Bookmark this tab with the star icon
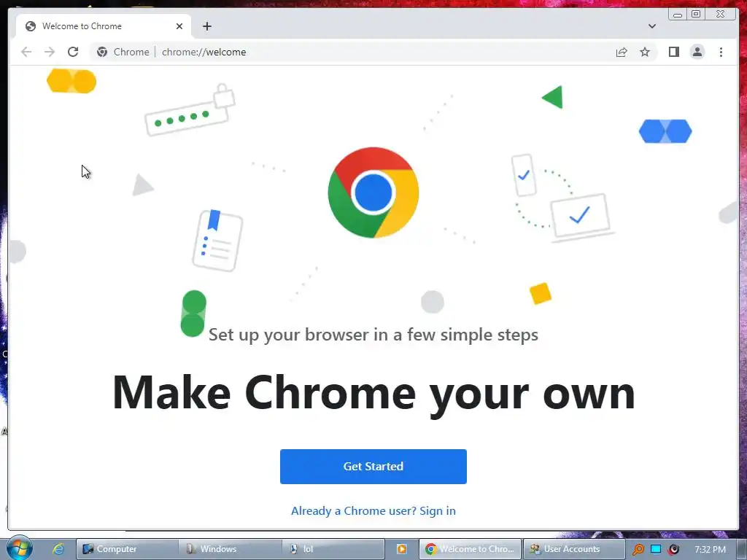747x560 pixels. tap(645, 52)
